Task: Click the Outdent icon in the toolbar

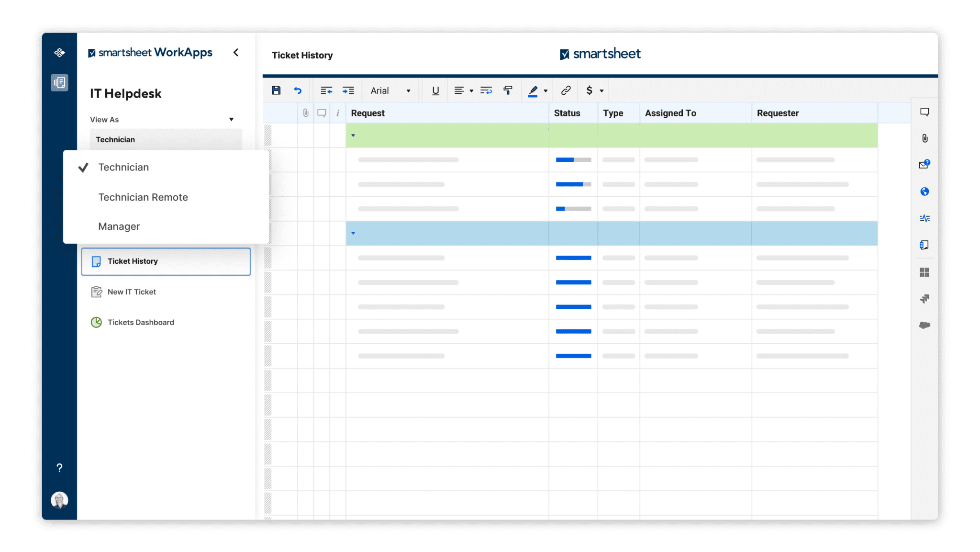Action: click(327, 90)
